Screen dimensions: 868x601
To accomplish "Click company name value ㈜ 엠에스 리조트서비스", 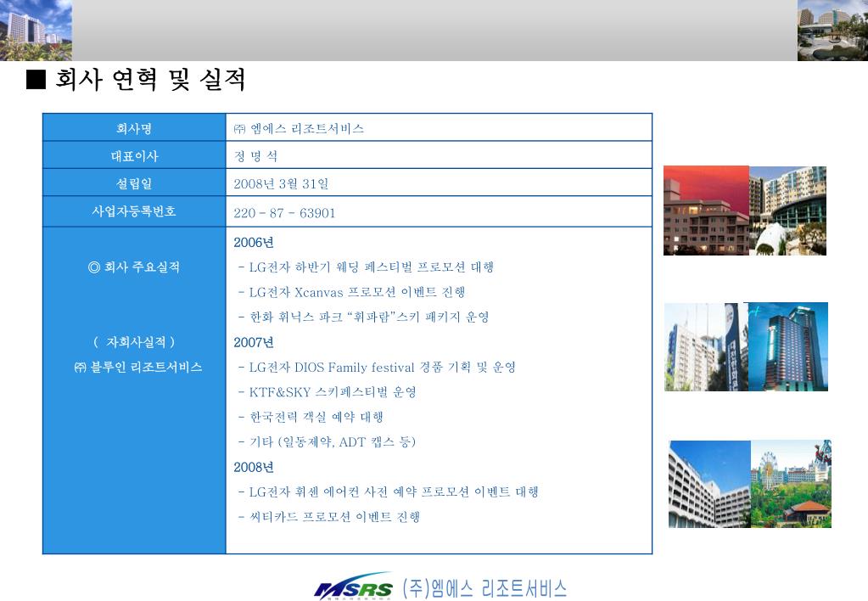I will [299, 128].
